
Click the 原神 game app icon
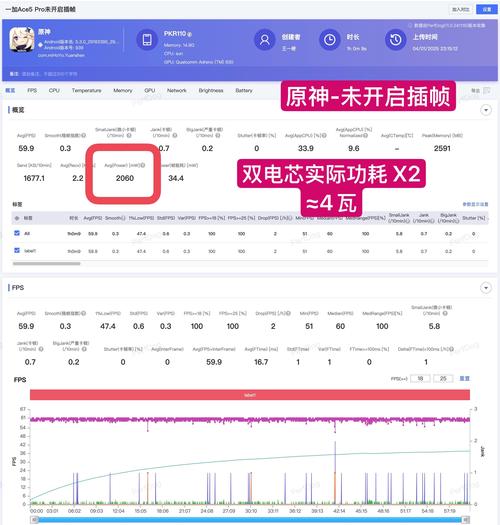coord(21,40)
